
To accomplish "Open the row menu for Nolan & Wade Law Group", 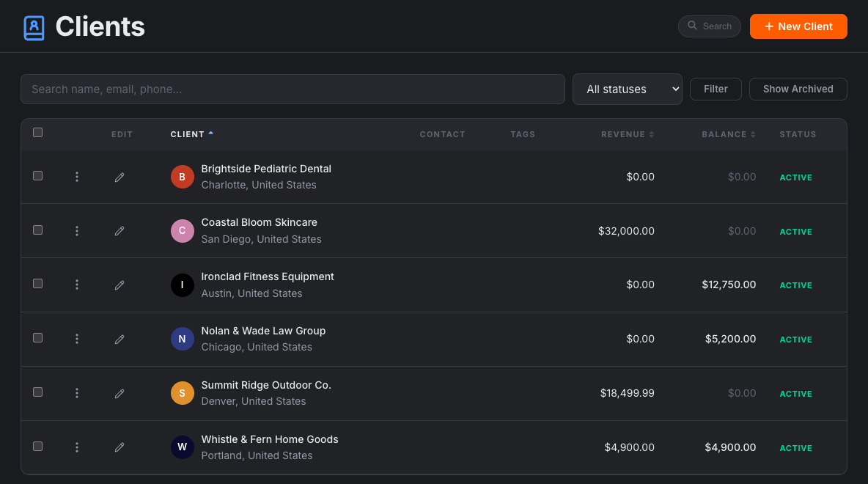I will pos(77,339).
